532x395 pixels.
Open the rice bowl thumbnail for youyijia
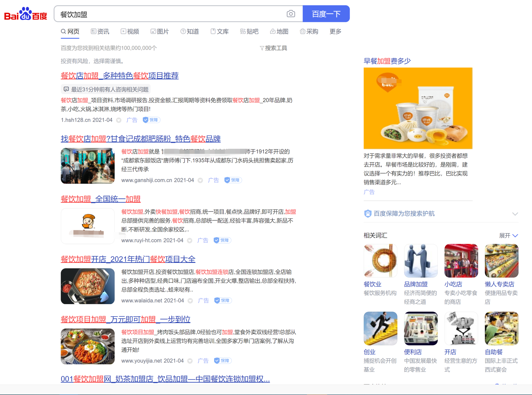(x=88, y=346)
